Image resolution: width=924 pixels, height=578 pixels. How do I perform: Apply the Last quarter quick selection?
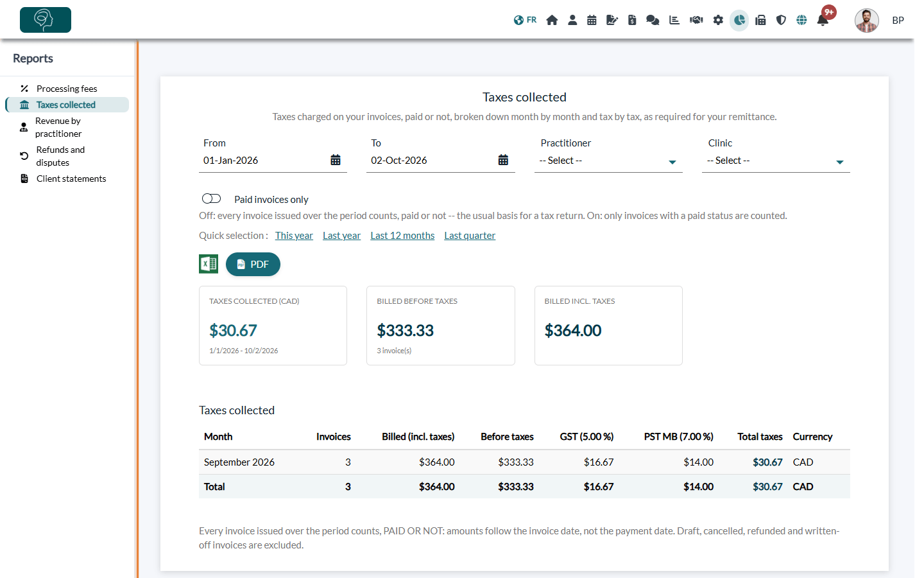click(x=470, y=236)
